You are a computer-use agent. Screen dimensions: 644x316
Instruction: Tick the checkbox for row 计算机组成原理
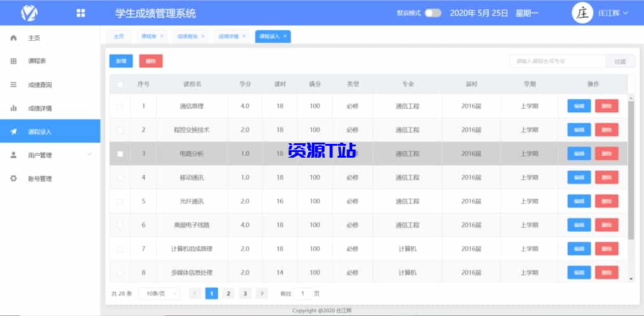click(120, 249)
